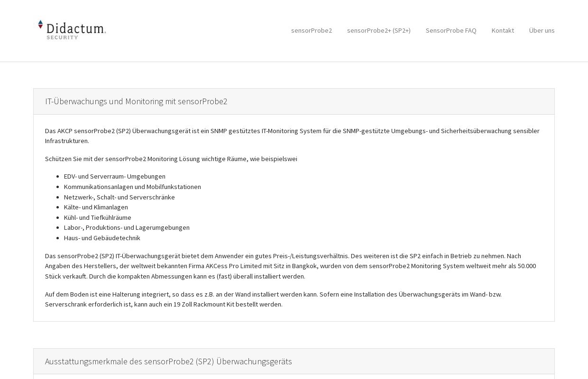The image size is (588, 379).
Task: Select the bullet item EDV- und Serverraum-Umgebungen
Action: [115, 176]
